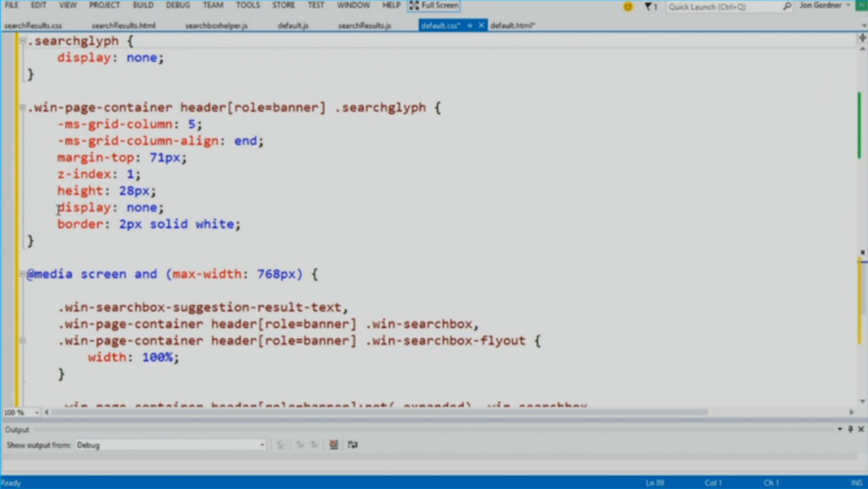Open the 100 % zoom dropdown
868x489 pixels.
point(36,412)
